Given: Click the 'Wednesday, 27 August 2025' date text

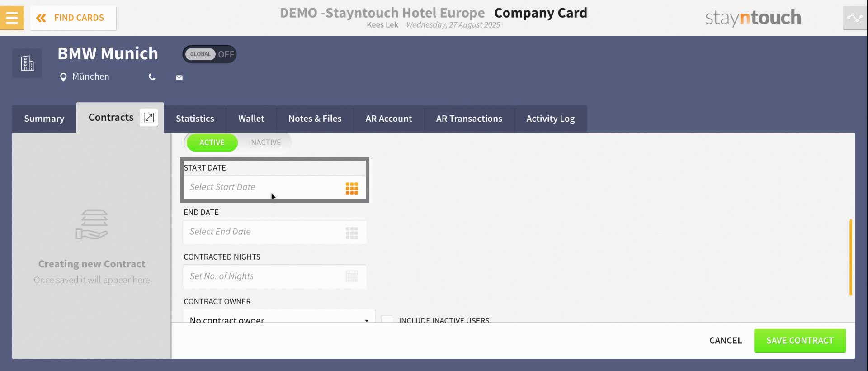Looking at the screenshot, I should tap(453, 25).
